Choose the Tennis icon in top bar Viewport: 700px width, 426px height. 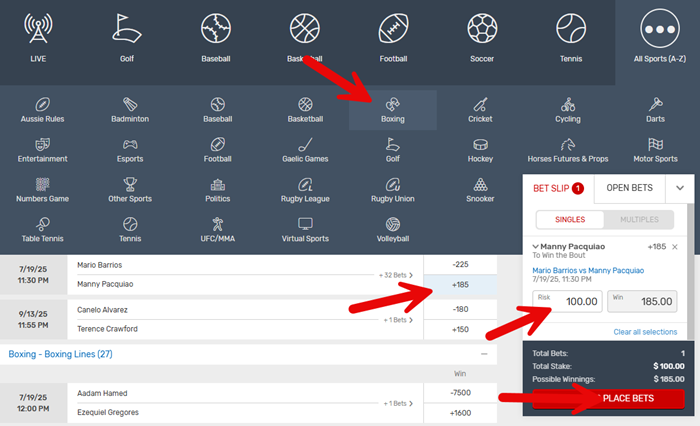pos(572,31)
